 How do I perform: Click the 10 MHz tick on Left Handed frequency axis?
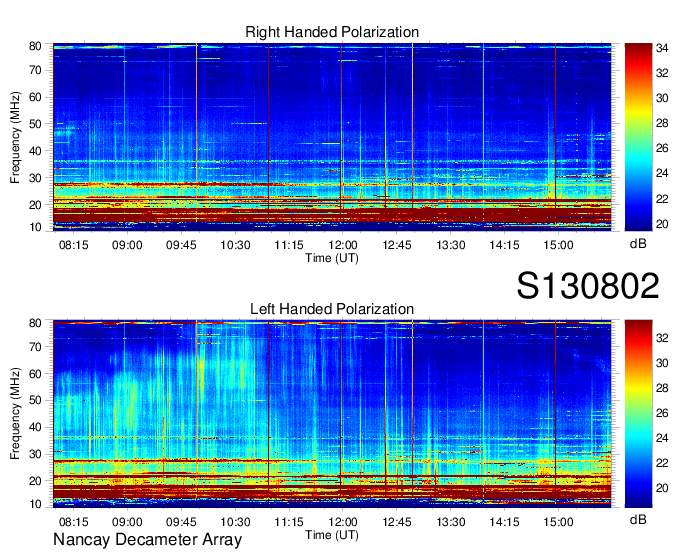(35, 504)
